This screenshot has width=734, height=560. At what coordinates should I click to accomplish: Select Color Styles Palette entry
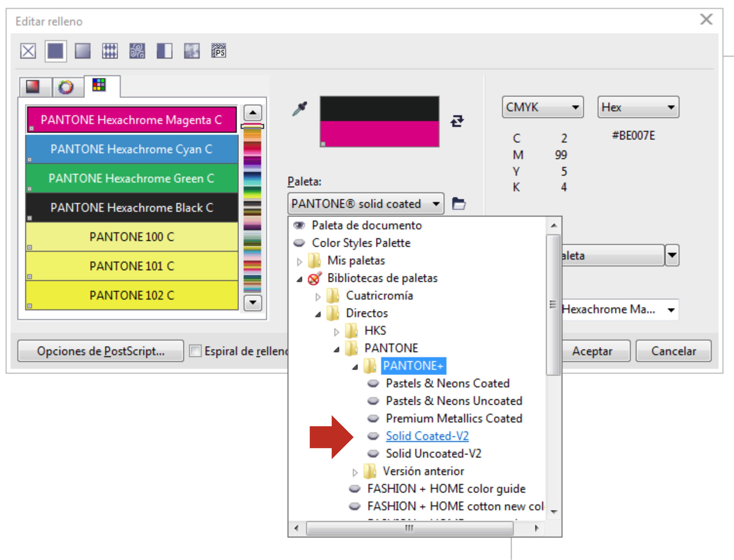click(361, 243)
